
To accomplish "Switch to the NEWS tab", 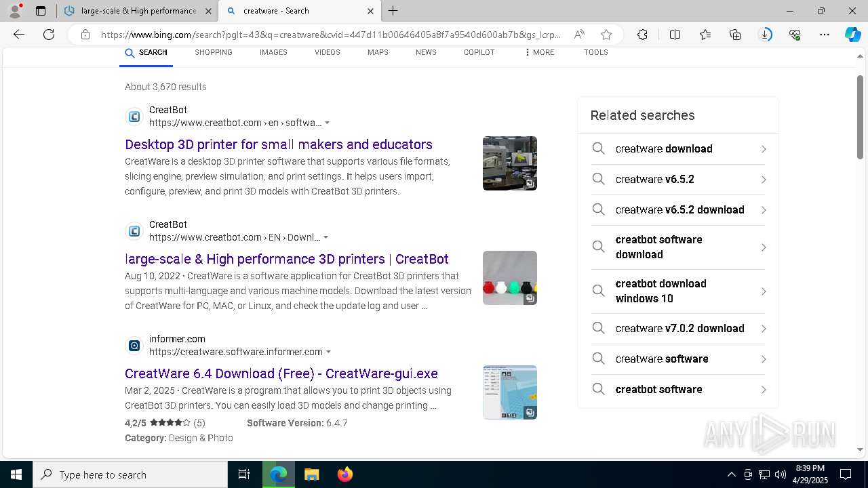I will [x=426, y=53].
